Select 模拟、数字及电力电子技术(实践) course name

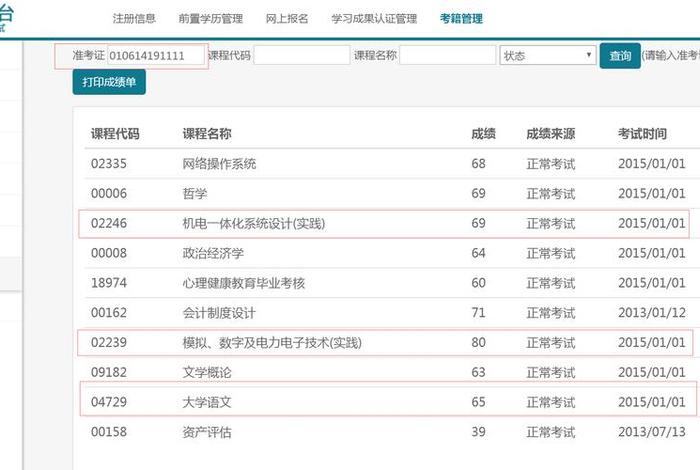[x=272, y=343]
